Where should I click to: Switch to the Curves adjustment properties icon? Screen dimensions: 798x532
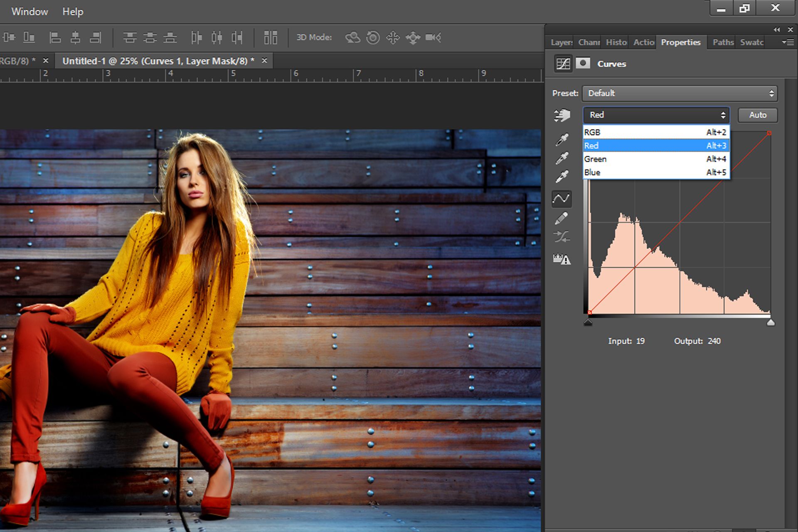(x=563, y=64)
